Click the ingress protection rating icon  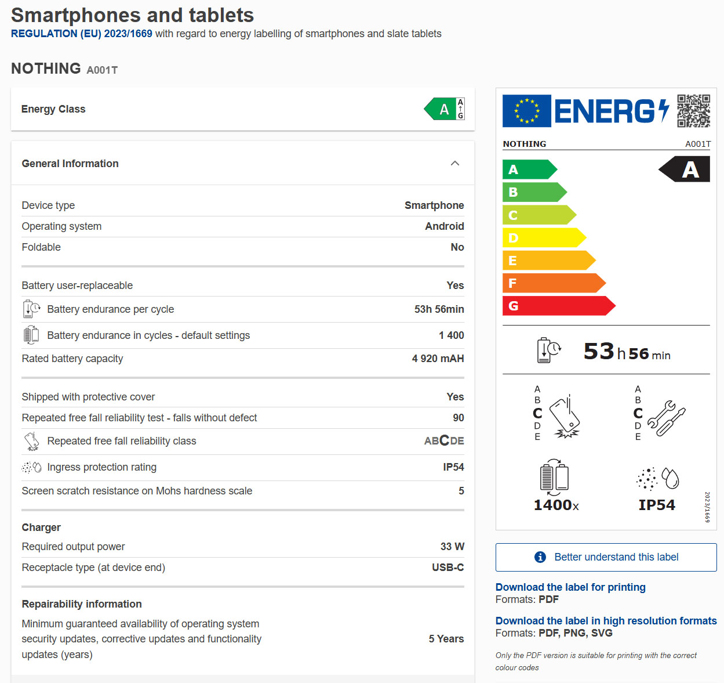click(31, 467)
